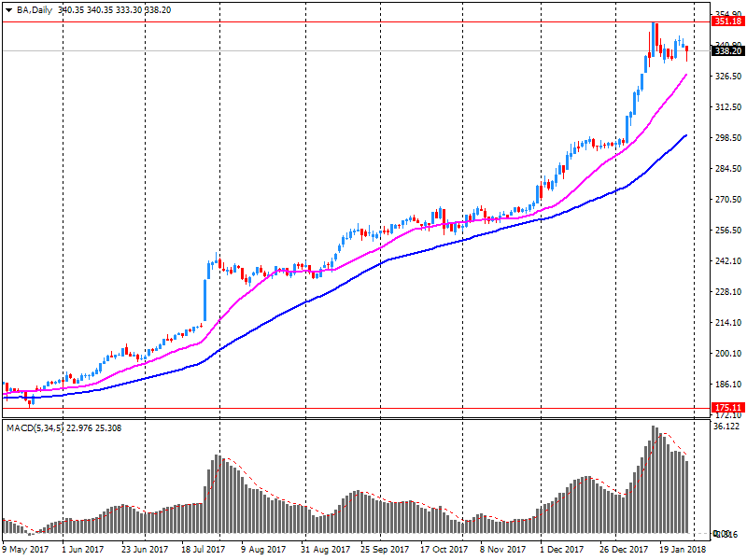This screenshot has height=560, width=747.
Task: Click the black 338.20 current price tag
Action: coord(728,51)
